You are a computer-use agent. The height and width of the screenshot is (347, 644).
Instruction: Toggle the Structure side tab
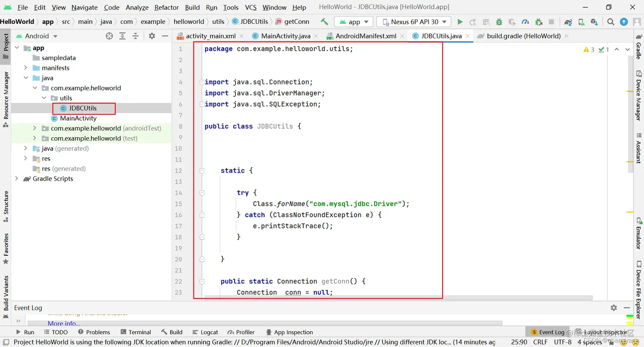point(6,206)
